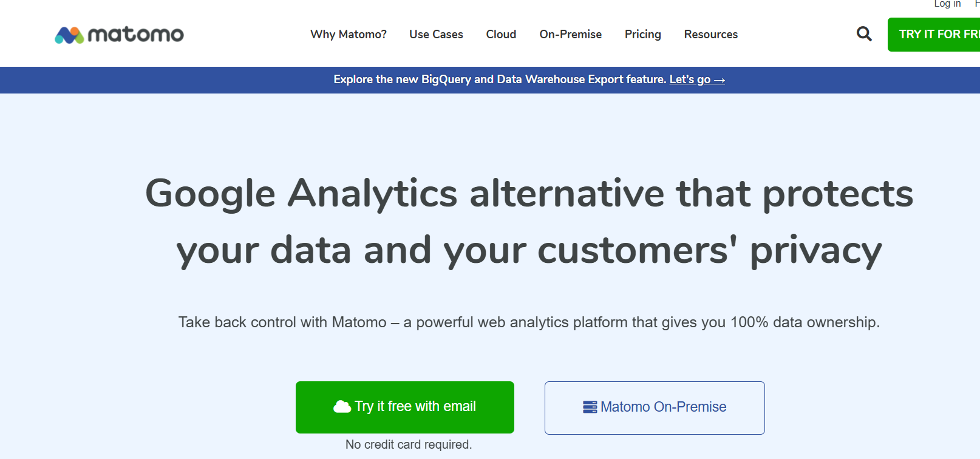Follow the Let's go banner link
The width and height of the screenshot is (980, 459).
coord(697,80)
